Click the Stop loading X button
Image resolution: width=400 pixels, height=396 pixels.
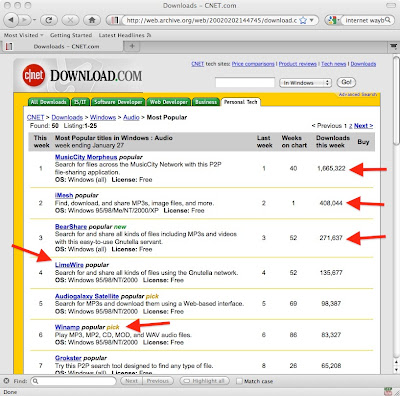point(70,20)
